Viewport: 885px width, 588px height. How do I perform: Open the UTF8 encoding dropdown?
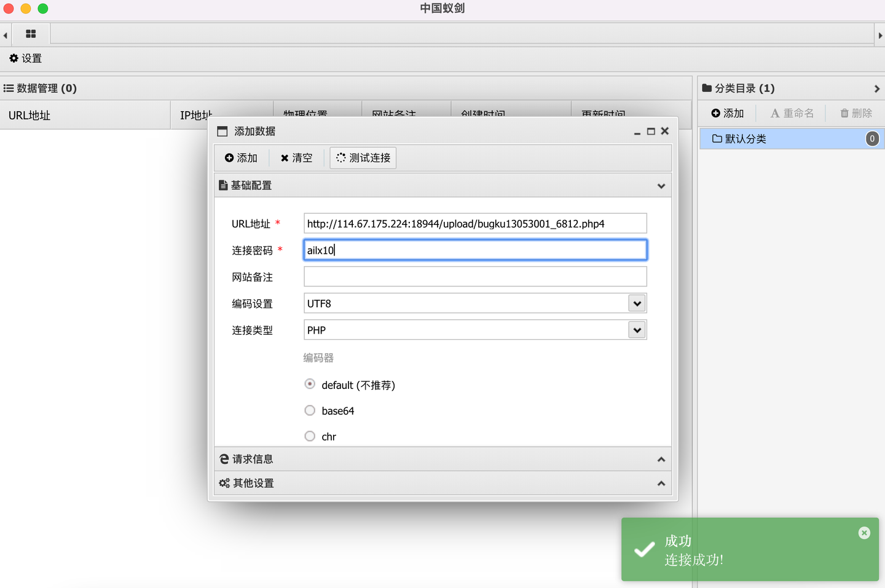point(637,303)
